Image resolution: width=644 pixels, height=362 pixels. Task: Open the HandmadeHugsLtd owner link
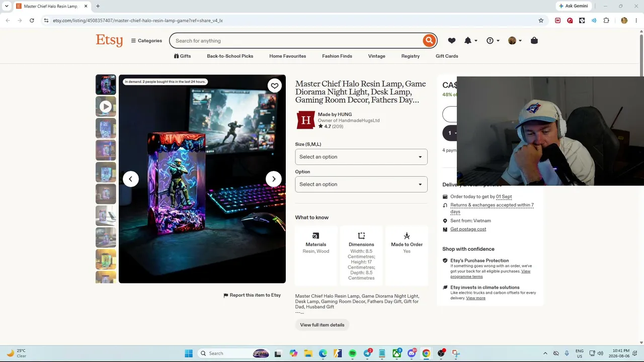349,121
